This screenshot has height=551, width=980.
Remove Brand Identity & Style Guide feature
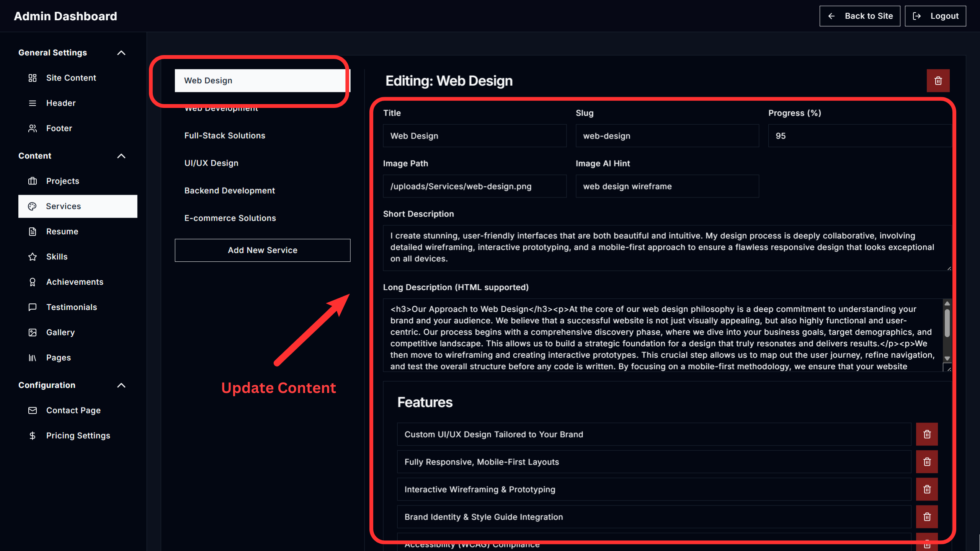click(927, 517)
